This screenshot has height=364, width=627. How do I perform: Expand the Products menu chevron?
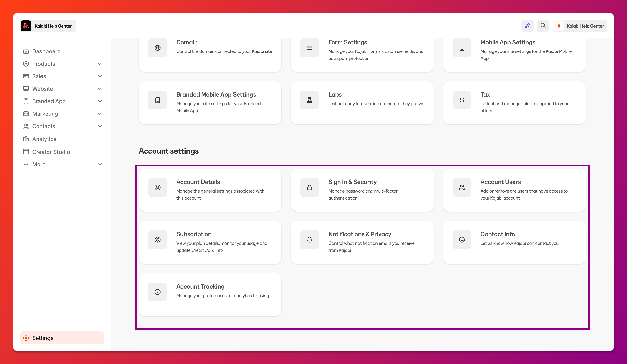[100, 64]
